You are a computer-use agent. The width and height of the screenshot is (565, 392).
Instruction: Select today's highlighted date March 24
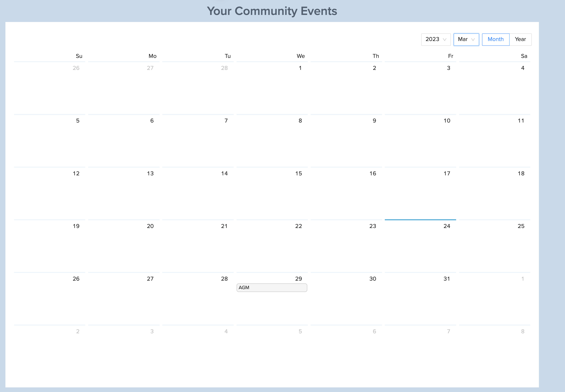pos(420,246)
